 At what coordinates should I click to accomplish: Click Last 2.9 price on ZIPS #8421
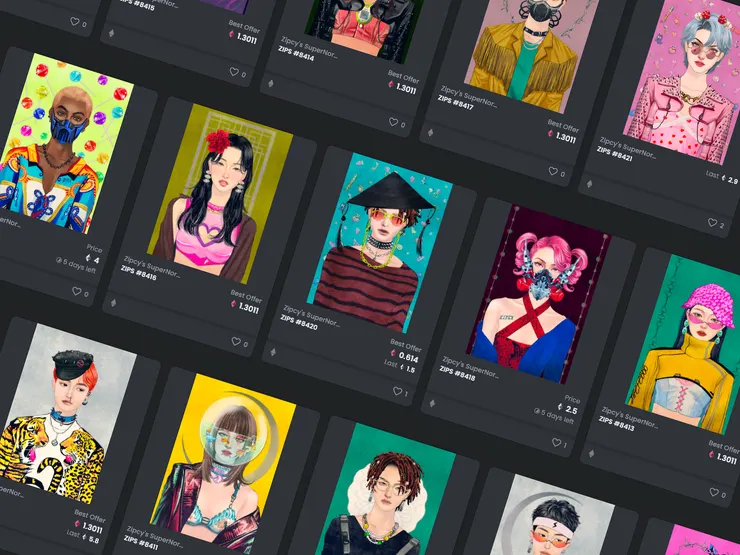[722, 178]
